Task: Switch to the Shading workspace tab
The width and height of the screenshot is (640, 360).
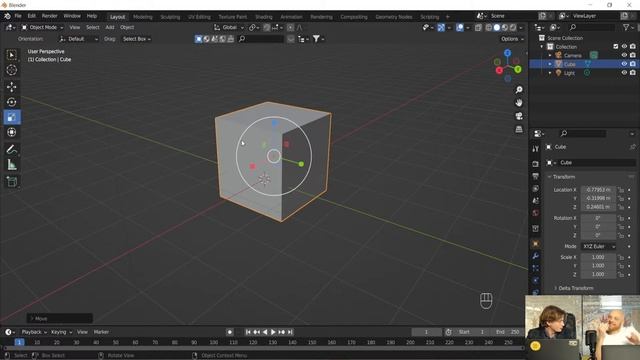Action: pos(264,17)
